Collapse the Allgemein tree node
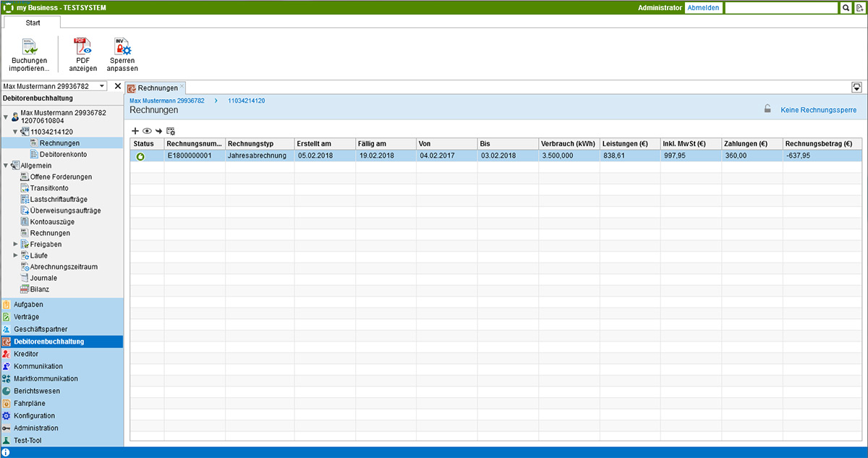The image size is (868, 458). pos(6,166)
